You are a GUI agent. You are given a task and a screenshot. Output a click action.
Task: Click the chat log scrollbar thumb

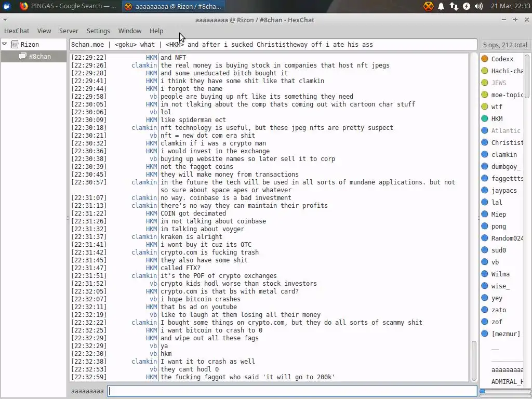pos(474,361)
